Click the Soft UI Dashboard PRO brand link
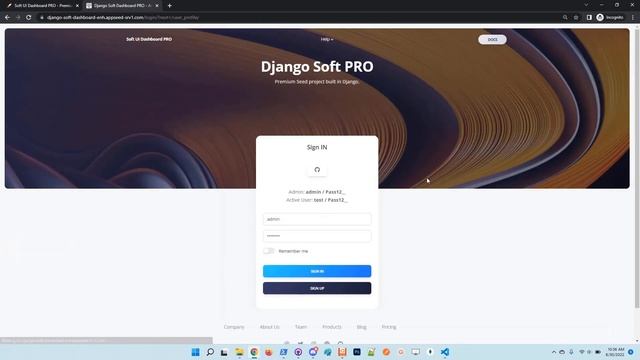640x360 pixels. pos(149,39)
